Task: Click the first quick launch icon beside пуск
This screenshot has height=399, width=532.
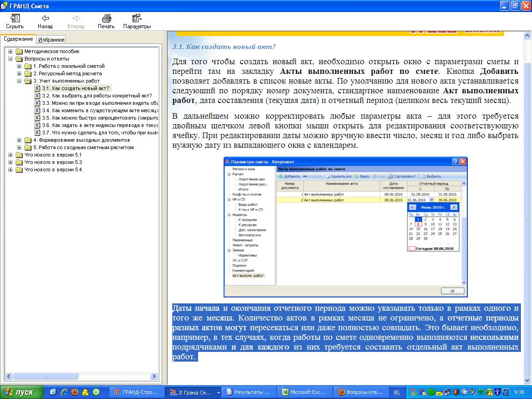Action: pos(53,392)
